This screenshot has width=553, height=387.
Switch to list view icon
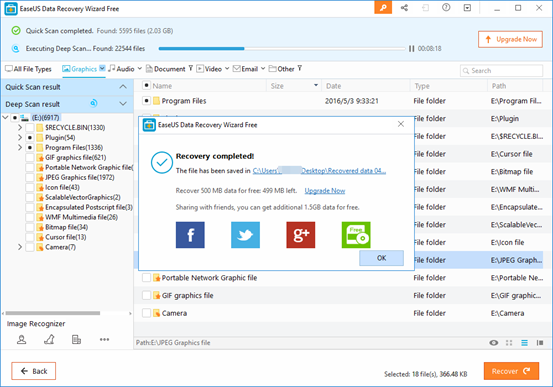coord(524,343)
